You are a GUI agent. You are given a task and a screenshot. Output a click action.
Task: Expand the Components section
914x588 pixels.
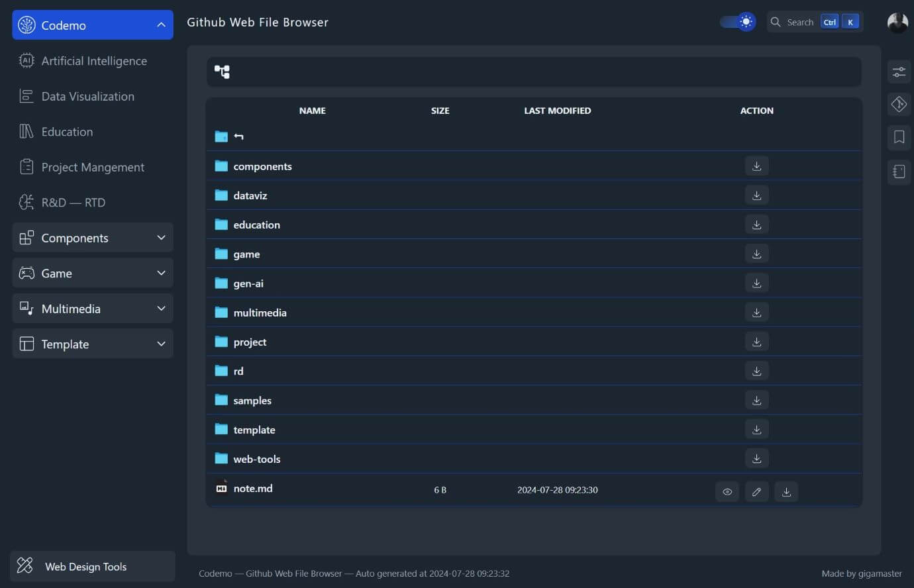[93, 238]
